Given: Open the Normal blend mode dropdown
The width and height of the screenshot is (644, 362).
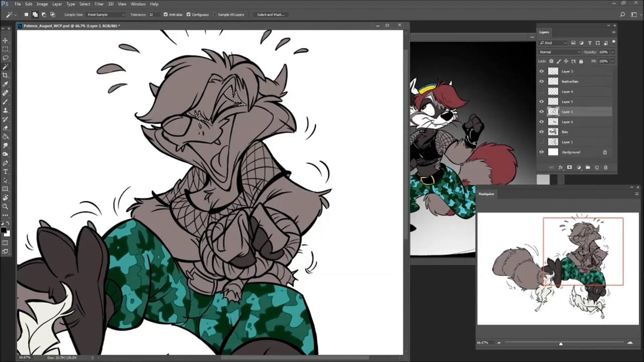Looking at the screenshot, I should (560, 52).
